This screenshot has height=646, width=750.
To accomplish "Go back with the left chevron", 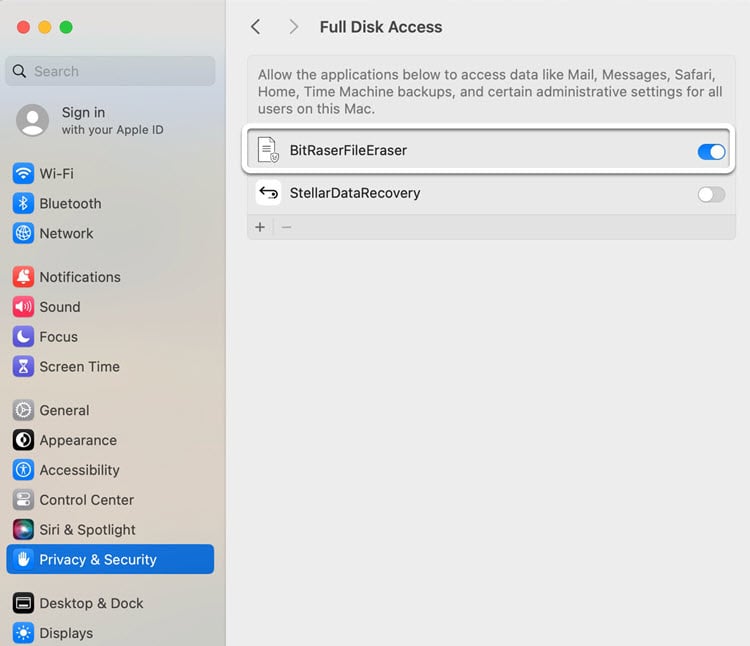I will (x=256, y=27).
